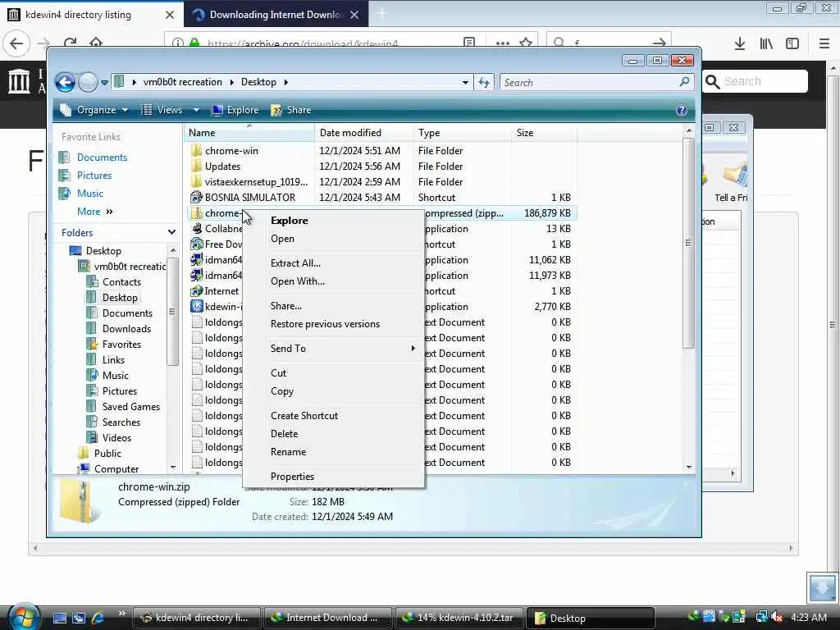Image resolution: width=840 pixels, height=630 pixels.
Task: Open Explorer help question mark icon
Action: tap(682, 110)
